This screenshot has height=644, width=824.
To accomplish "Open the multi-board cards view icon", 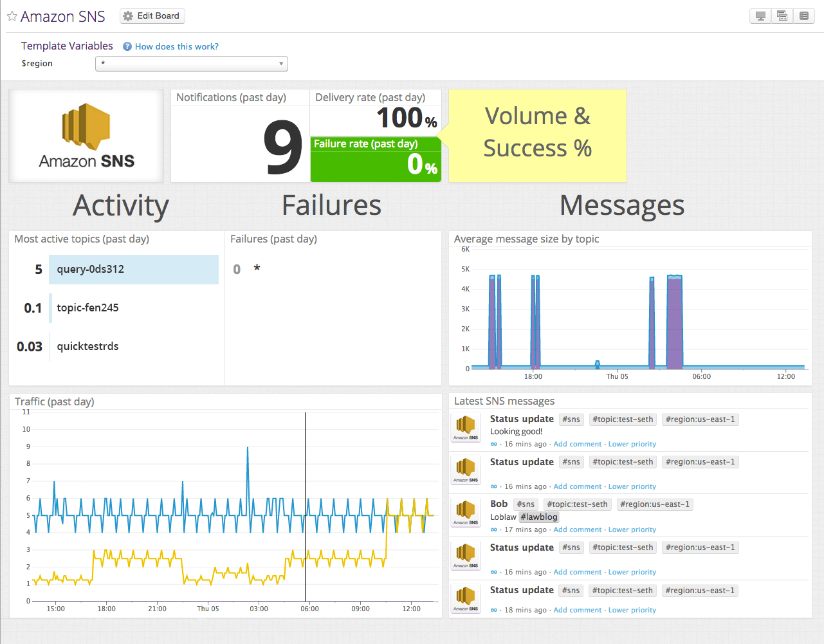I will [782, 15].
